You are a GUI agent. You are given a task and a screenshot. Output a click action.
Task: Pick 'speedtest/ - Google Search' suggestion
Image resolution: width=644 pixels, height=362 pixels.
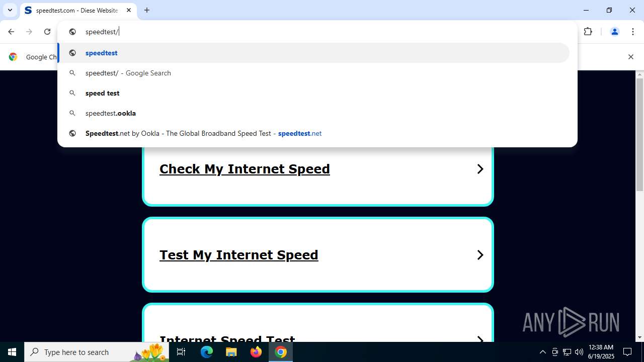314,73
